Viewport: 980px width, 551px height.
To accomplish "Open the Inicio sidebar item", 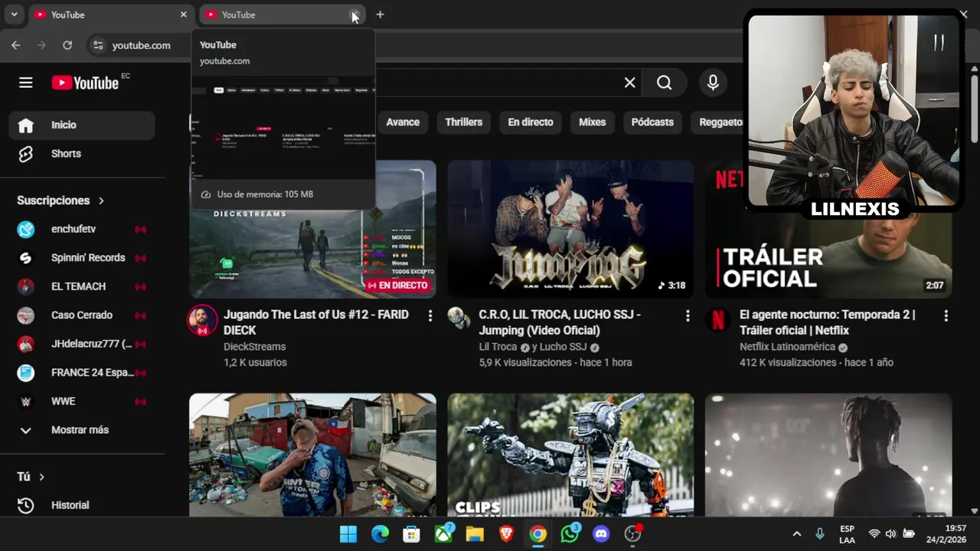I will [82, 125].
